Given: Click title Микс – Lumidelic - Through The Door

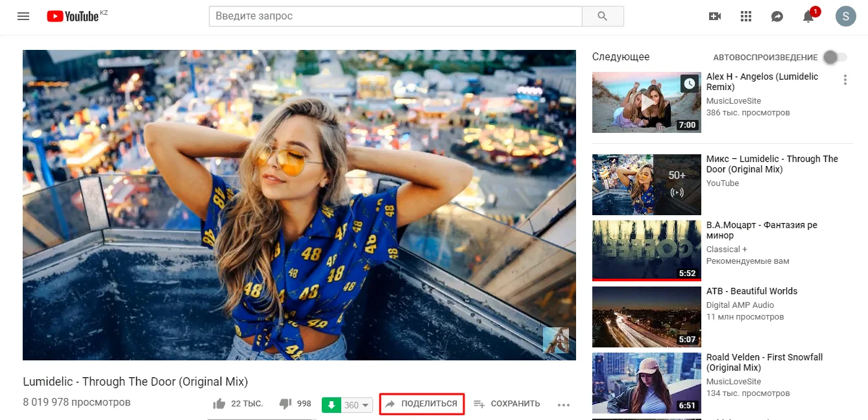Looking at the screenshot, I should [772, 164].
